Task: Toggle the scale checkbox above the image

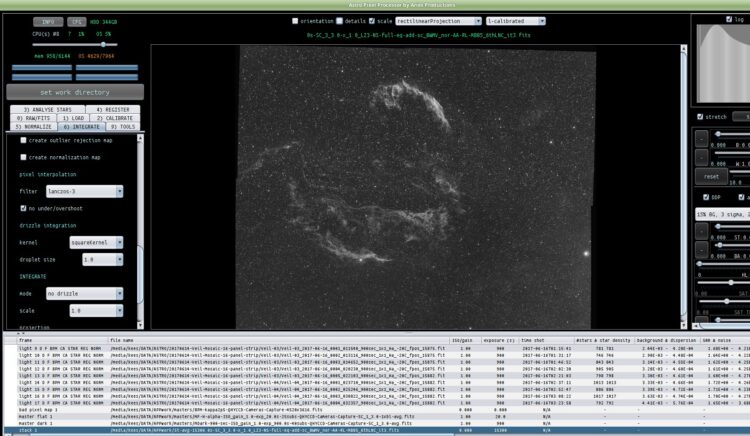Action: [372, 21]
